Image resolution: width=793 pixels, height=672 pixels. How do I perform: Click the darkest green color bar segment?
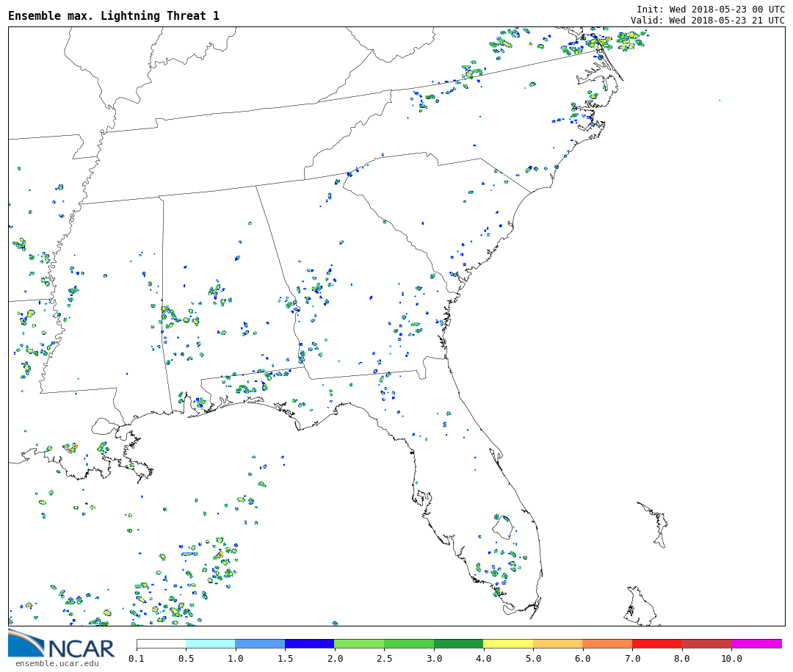pyautogui.click(x=458, y=643)
